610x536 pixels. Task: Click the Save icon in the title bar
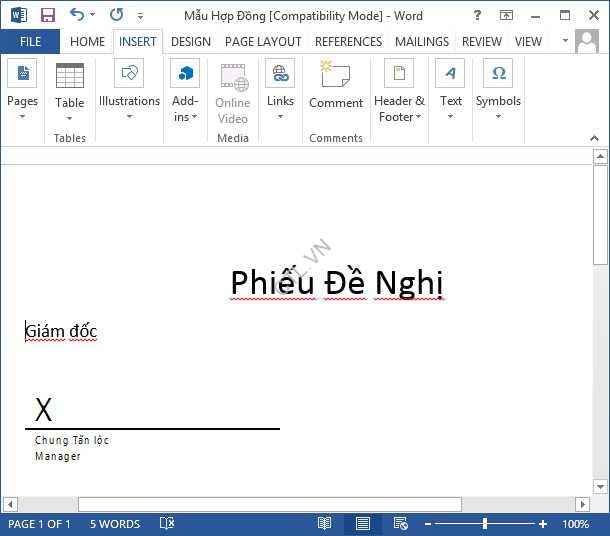tap(47, 15)
